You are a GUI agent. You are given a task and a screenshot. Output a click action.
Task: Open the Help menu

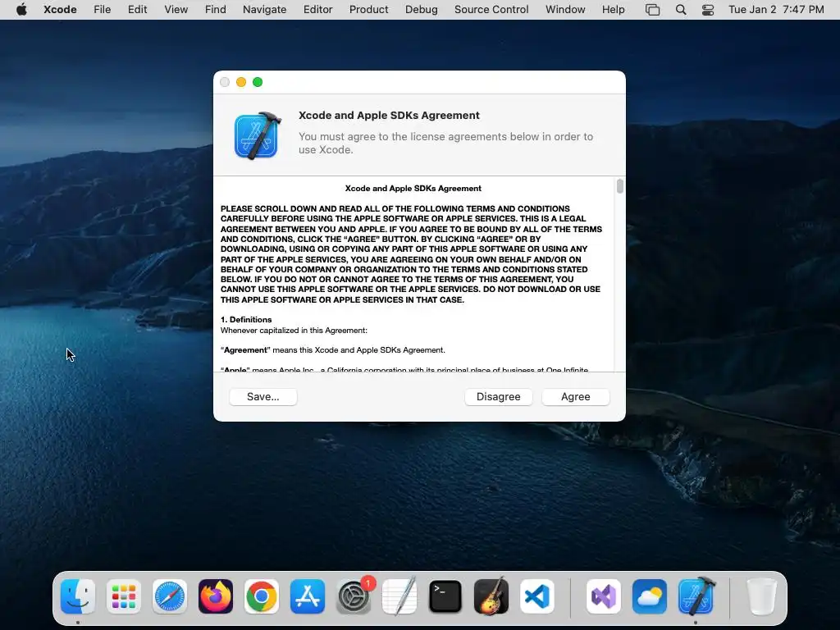click(613, 10)
